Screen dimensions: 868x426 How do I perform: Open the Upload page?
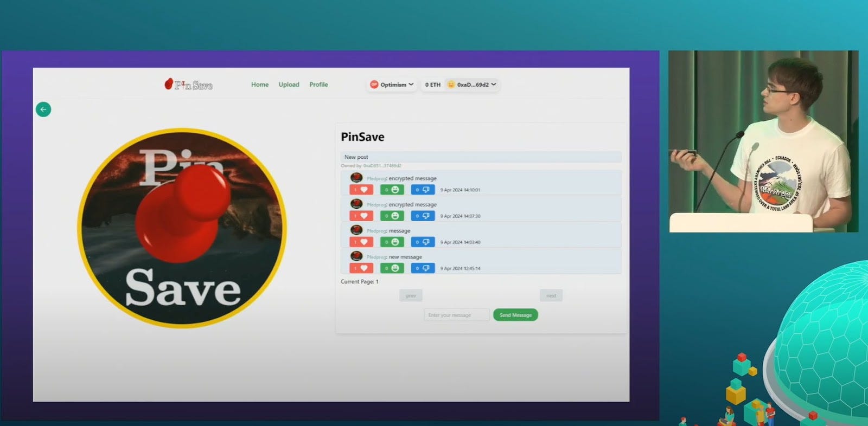289,85
